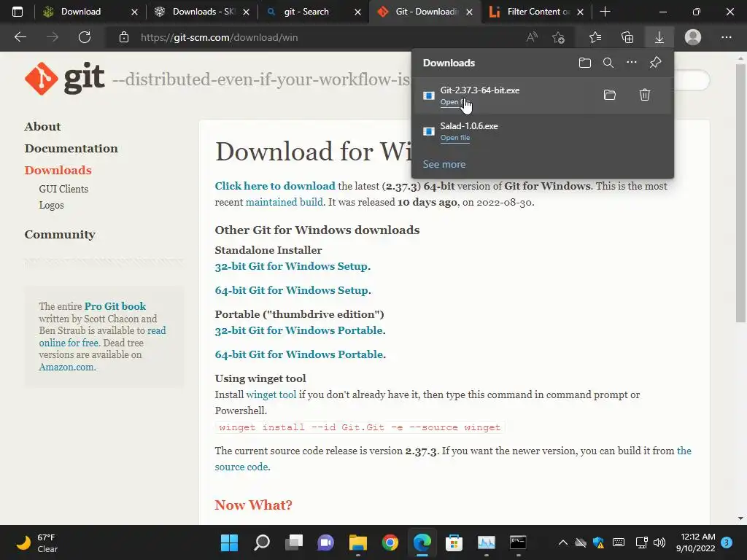Image resolution: width=747 pixels, height=560 pixels.
Task: Open the Windows Start menu
Action: tap(230, 542)
